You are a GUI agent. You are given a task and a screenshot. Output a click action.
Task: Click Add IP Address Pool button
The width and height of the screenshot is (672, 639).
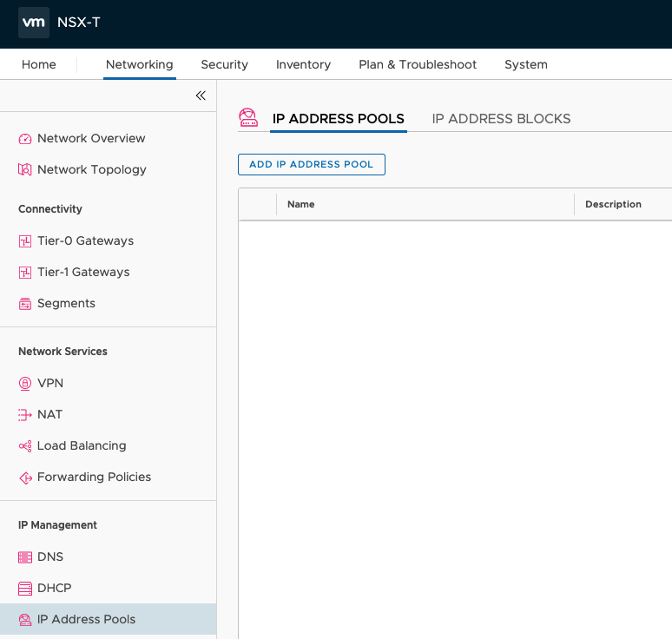(x=311, y=164)
